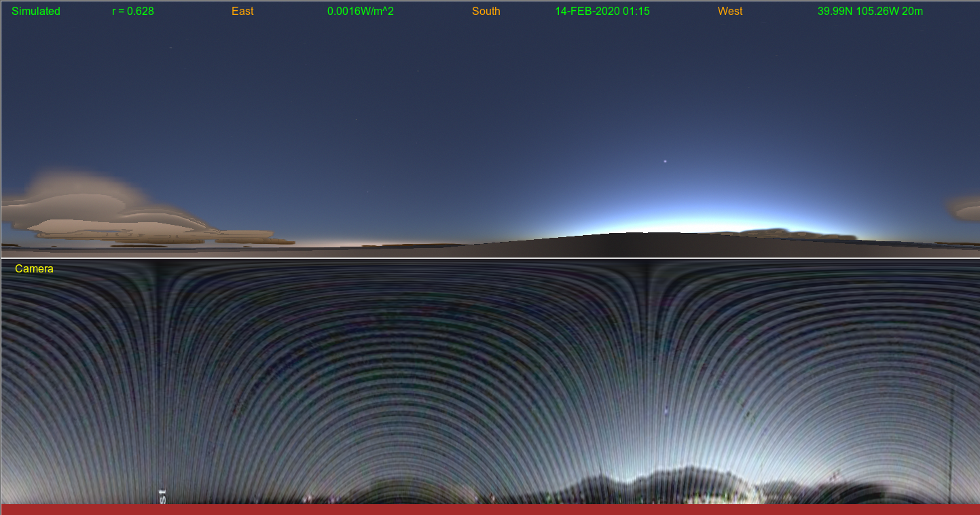Click the "r = 0.628" correlation value
Screen dimensions: 980x515
[133, 12]
